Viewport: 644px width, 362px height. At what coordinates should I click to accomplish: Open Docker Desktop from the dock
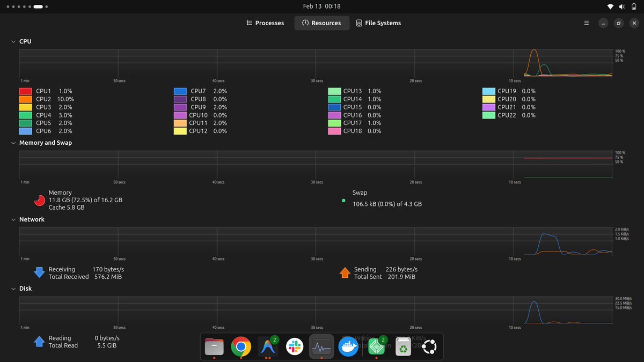point(349,347)
